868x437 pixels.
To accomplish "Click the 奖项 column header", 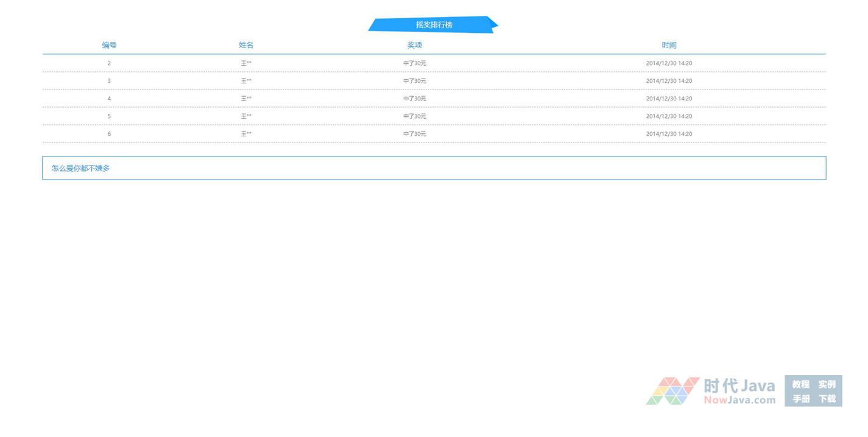I will [415, 45].
